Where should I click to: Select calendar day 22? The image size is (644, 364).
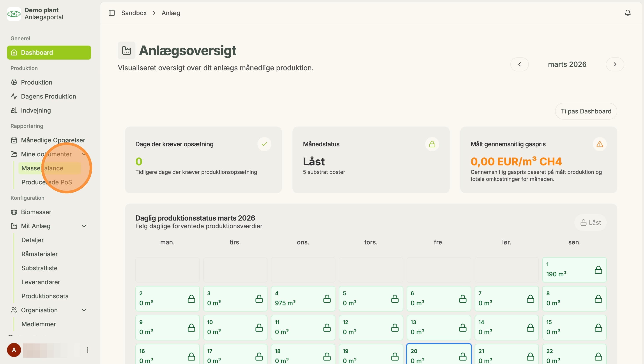point(574,354)
